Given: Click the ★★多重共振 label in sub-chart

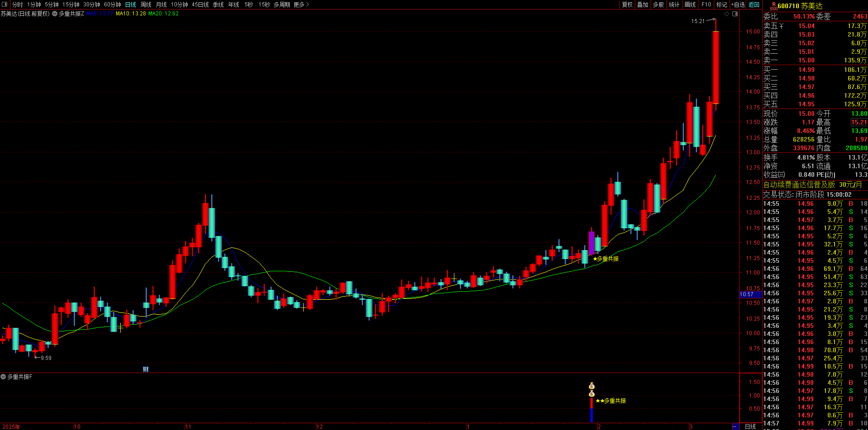Looking at the screenshot, I should click(x=611, y=401).
